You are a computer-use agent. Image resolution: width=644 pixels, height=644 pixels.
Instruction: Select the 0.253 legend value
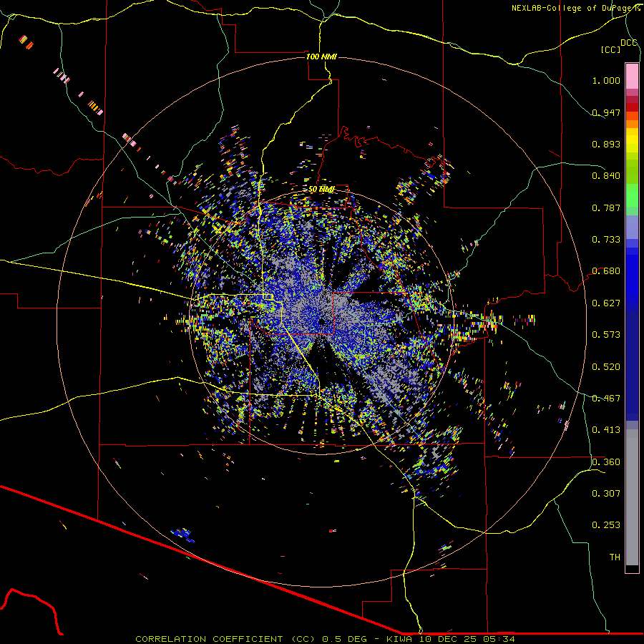coord(606,525)
